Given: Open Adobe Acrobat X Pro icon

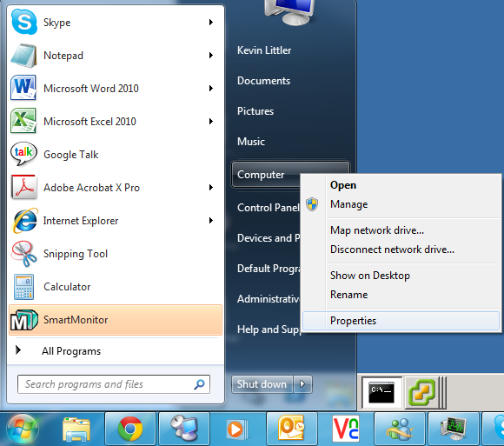Looking at the screenshot, I should [x=23, y=188].
